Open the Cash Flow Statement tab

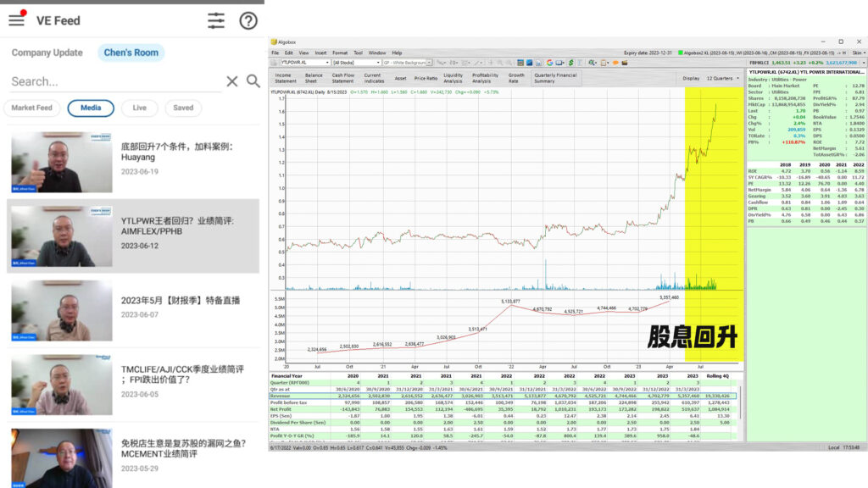(343, 79)
